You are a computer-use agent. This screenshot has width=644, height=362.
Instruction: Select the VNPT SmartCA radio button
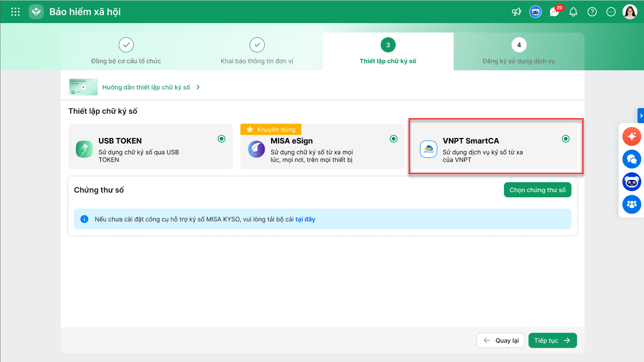tap(565, 139)
